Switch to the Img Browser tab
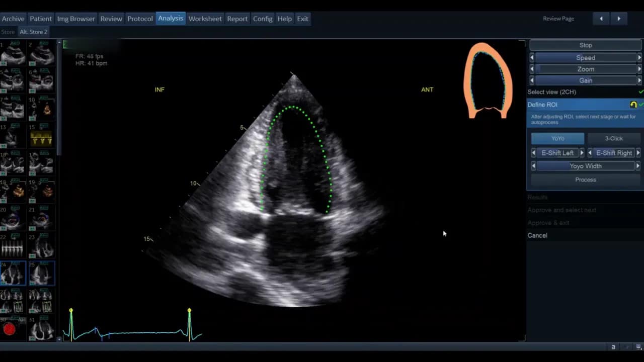Screen dimensions: 644x362 click(76, 19)
